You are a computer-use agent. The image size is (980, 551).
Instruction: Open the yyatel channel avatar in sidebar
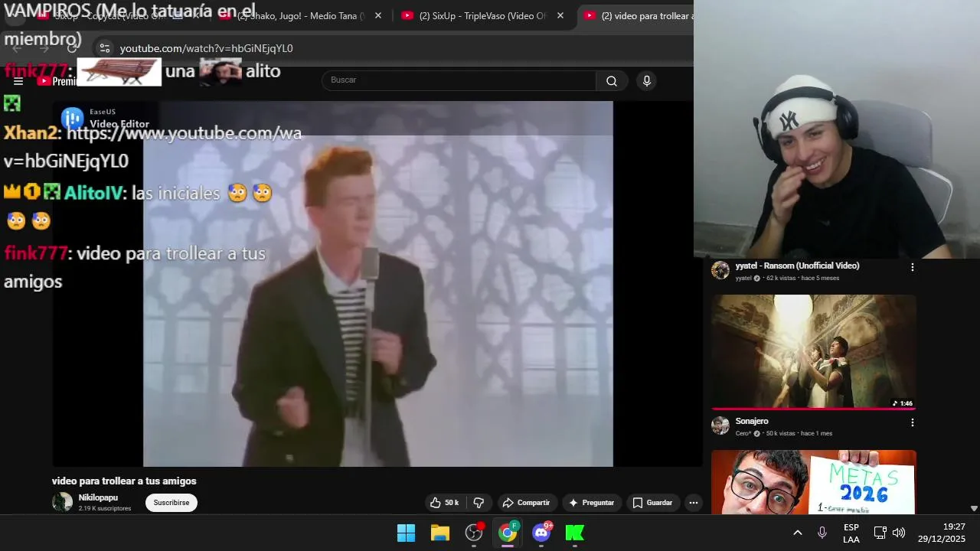pos(720,270)
